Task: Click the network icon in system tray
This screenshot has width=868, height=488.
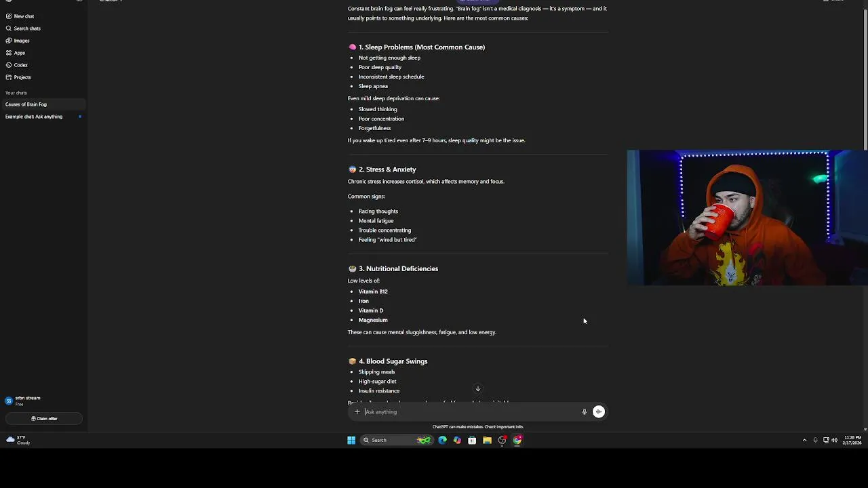Action: [826, 440]
